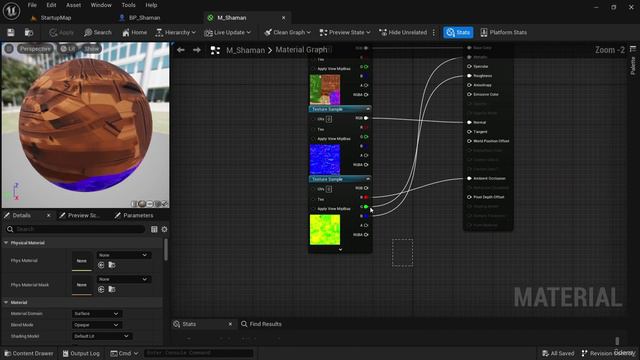Browse to Phys Material Mask asset in Content Browser

click(112, 289)
